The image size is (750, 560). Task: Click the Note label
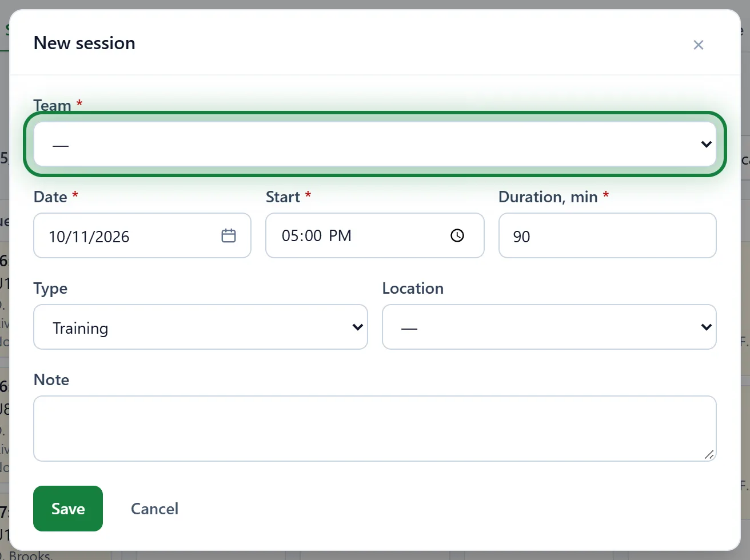coord(51,379)
